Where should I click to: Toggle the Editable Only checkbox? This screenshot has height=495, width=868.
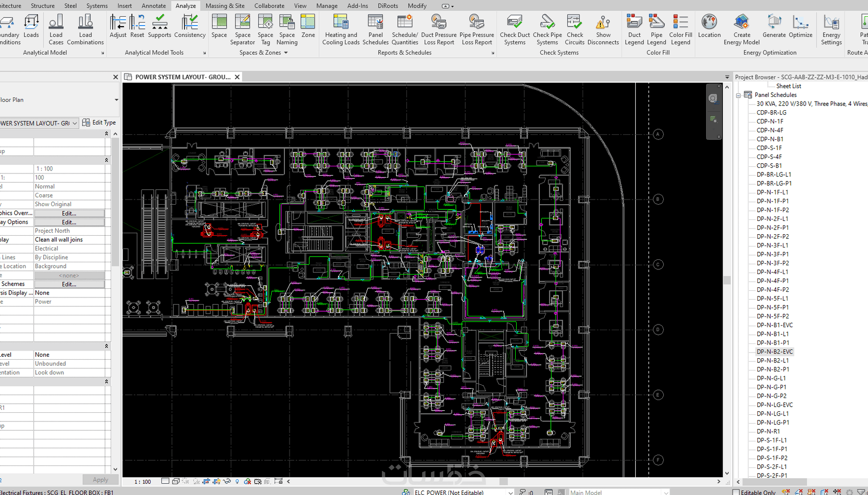pyautogui.click(x=736, y=492)
